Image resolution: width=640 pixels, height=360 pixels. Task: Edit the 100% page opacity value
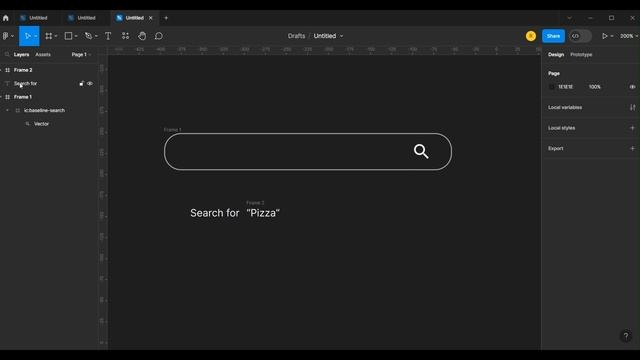click(x=595, y=87)
